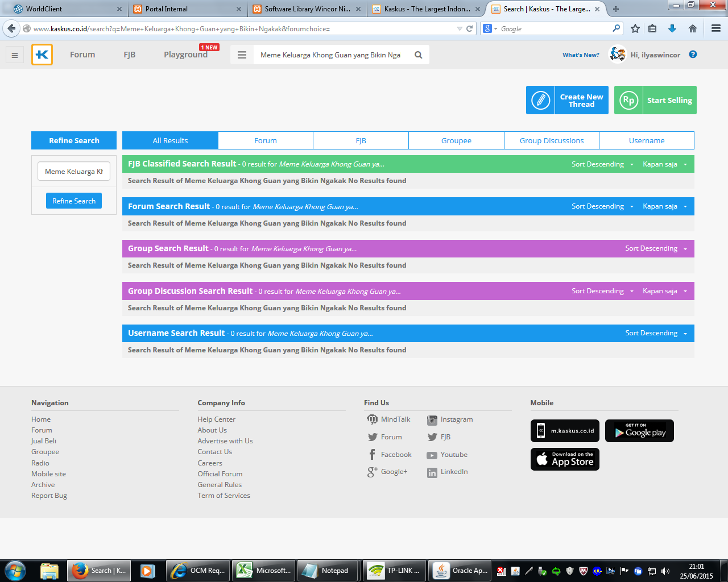Open Term of Services footer link

(224, 496)
